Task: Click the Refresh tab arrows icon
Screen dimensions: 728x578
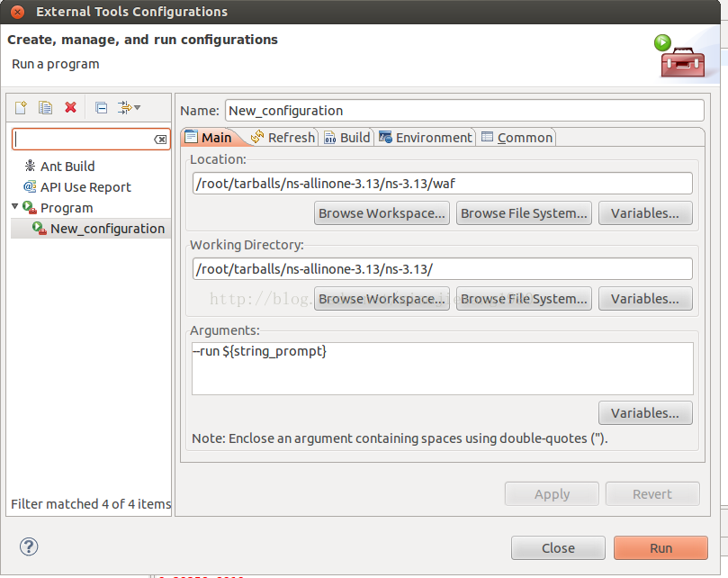Action: tap(257, 137)
